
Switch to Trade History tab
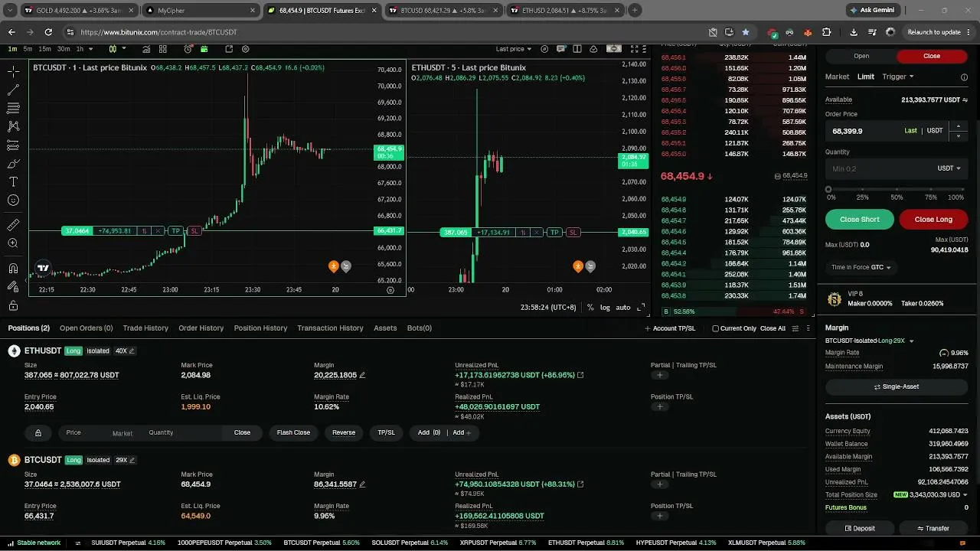(x=145, y=328)
